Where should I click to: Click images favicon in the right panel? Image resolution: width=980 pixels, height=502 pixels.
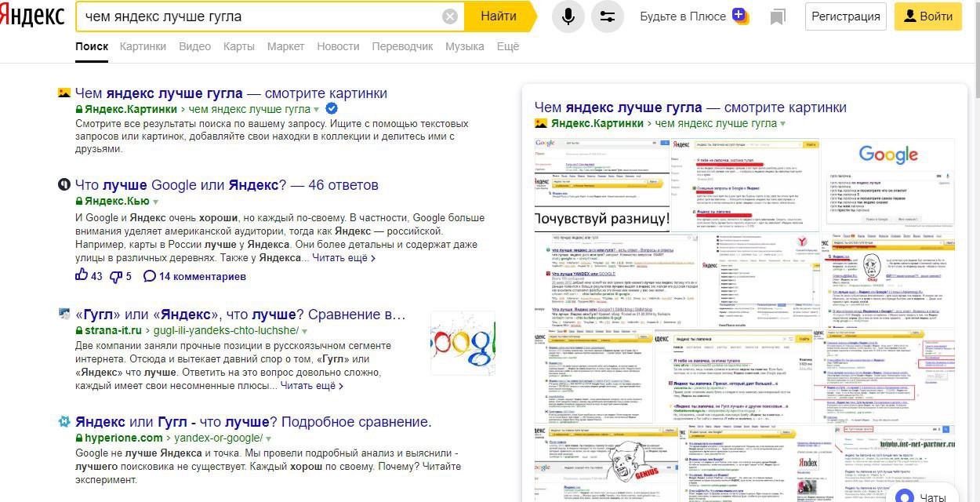click(541, 123)
